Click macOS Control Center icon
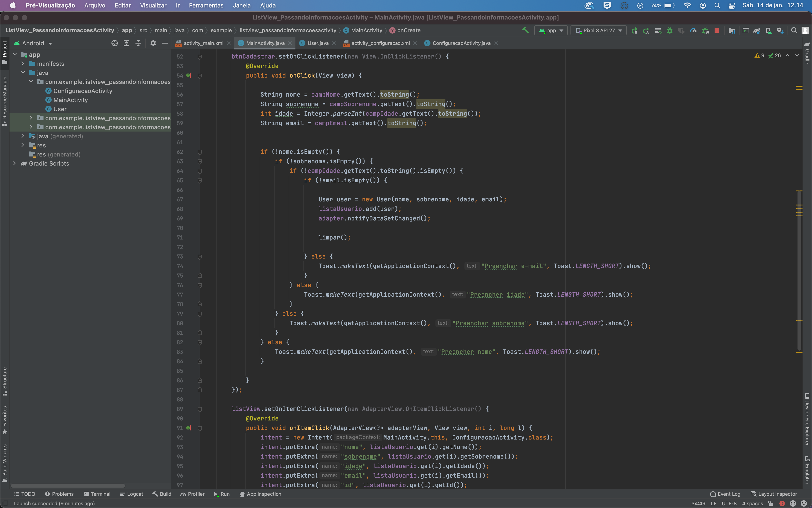This screenshot has width=812, height=508. pos(732,5)
